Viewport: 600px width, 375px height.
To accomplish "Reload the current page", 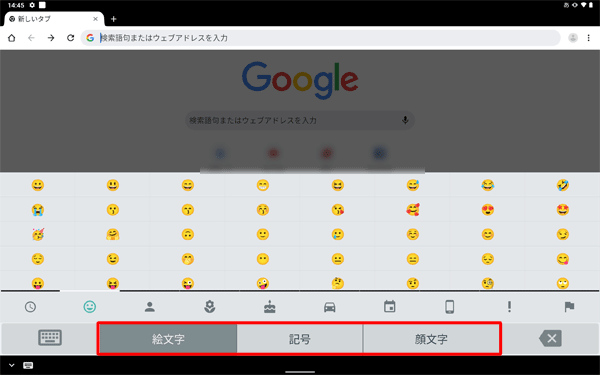I will [70, 38].
